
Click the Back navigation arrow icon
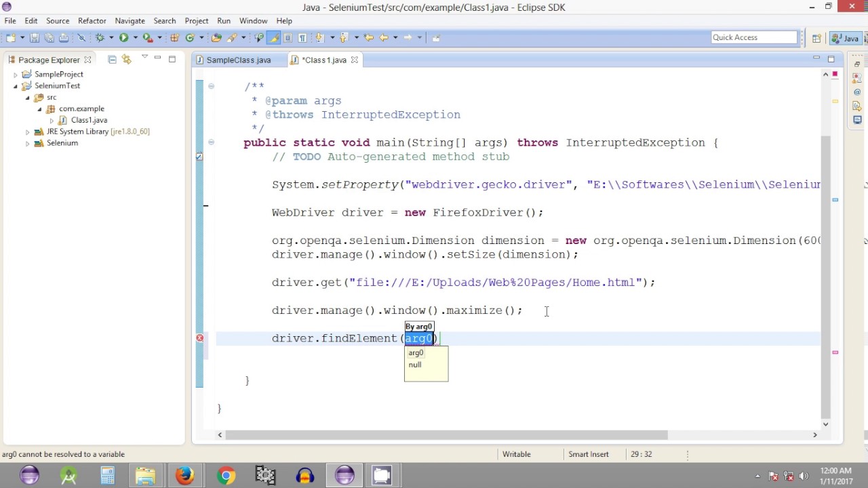pyautogui.click(x=384, y=38)
